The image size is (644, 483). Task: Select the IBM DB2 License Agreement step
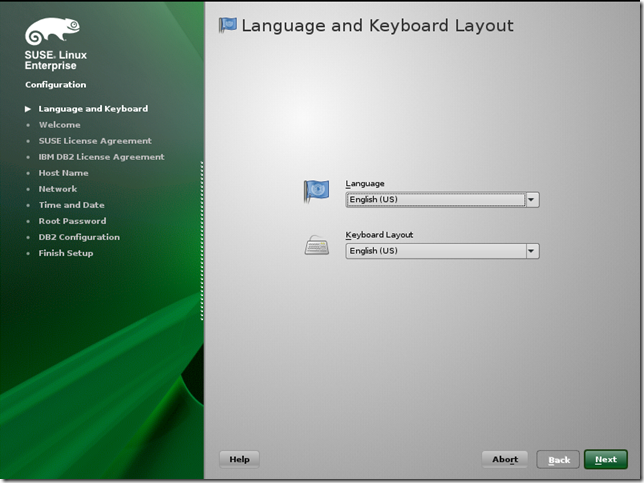(x=101, y=157)
